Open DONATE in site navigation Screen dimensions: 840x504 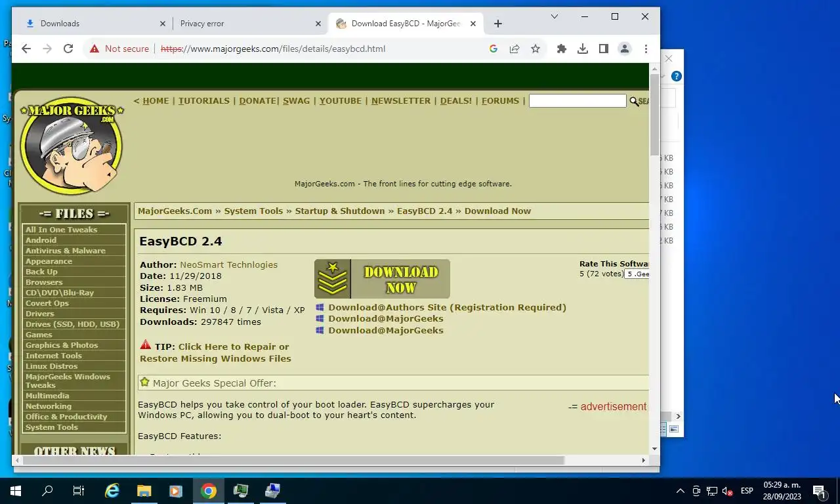257,101
